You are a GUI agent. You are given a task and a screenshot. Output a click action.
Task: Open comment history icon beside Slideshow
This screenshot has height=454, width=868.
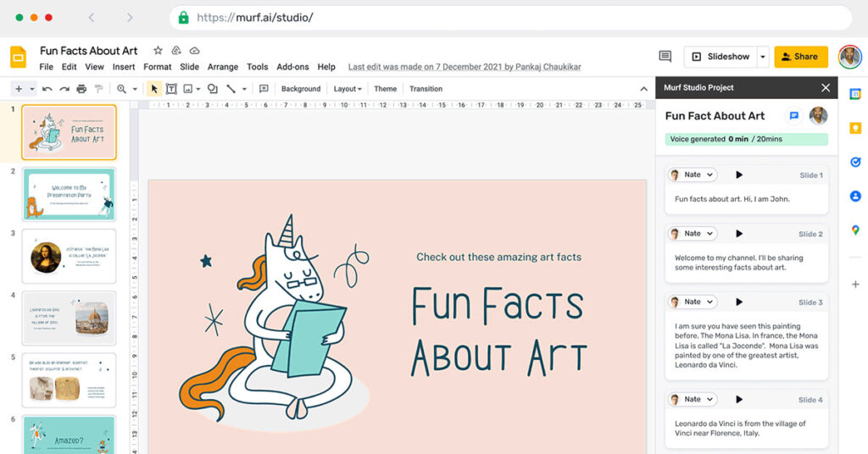coord(665,57)
